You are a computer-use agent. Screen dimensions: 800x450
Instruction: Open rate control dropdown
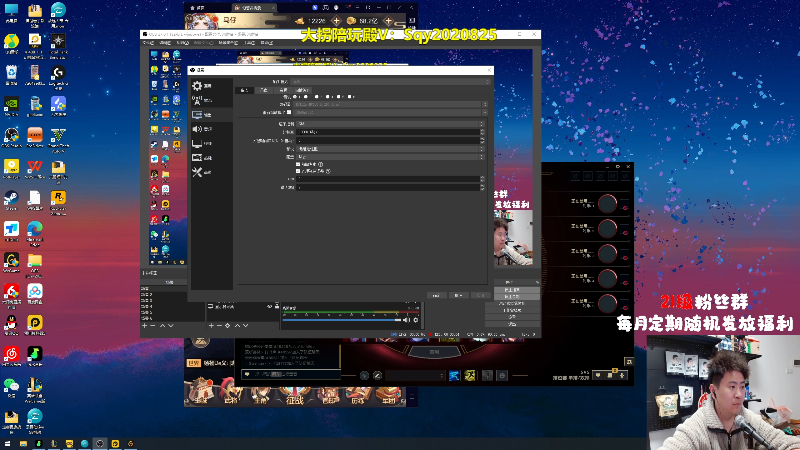[x=390, y=124]
